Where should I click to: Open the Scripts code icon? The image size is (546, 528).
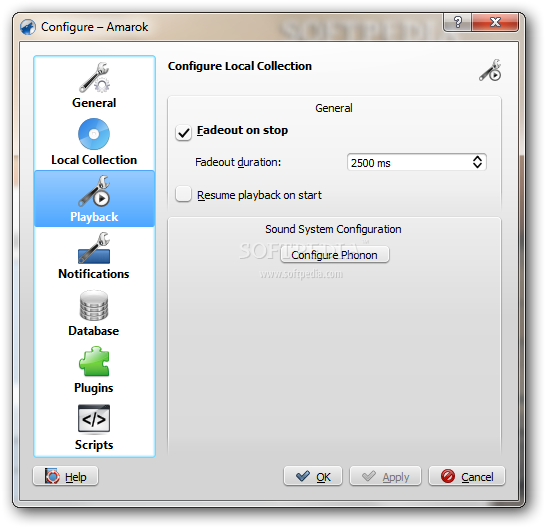(94, 418)
